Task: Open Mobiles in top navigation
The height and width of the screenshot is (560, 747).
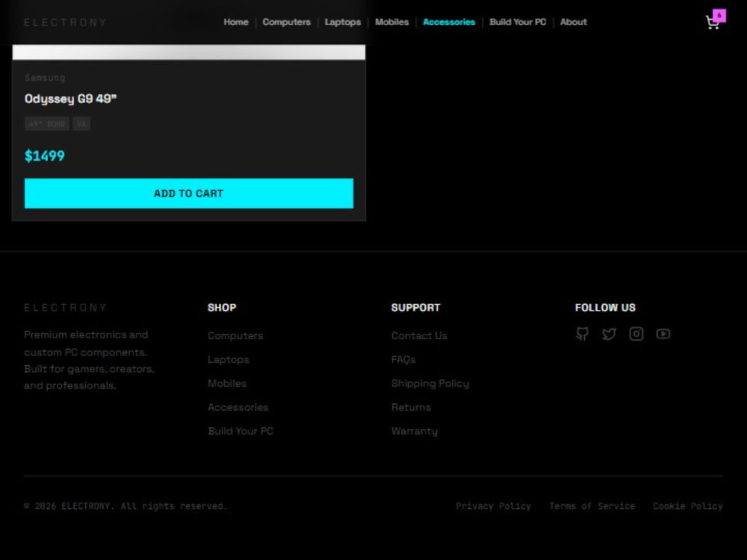Action: (391, 22)
